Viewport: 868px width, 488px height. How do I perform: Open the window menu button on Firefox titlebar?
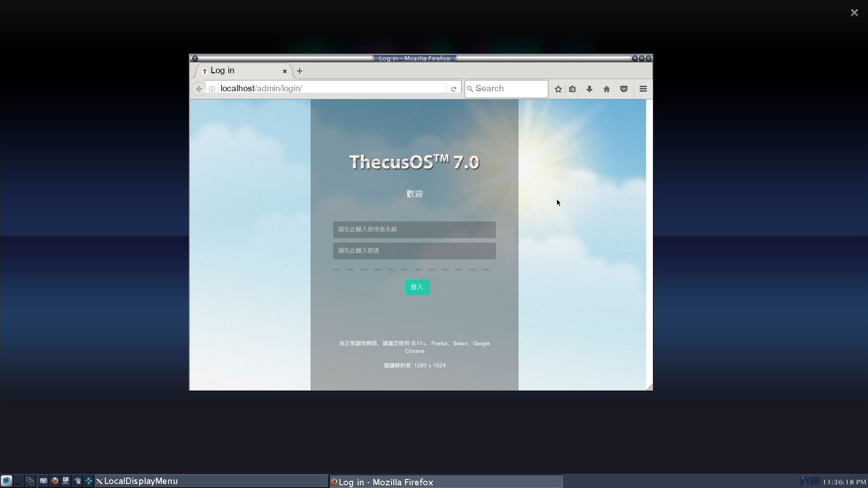coord(195,58)
